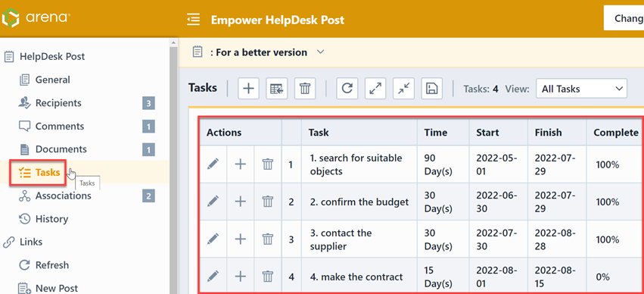Click the Task column header
Viewport: 644px width, 294px height.
tap(359, 133)
